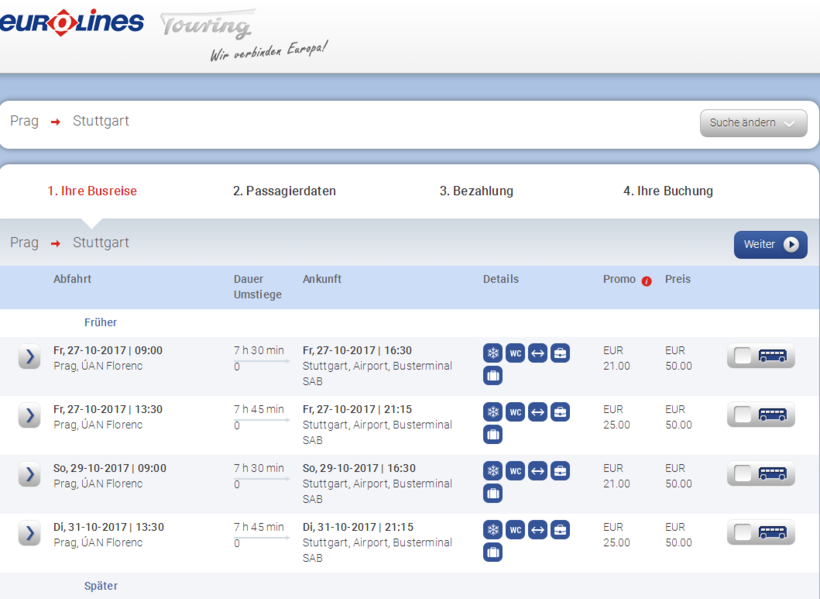Click the suitcase luggage icon in the first trip row
820x599 pixels.
(x=493, y=376)
